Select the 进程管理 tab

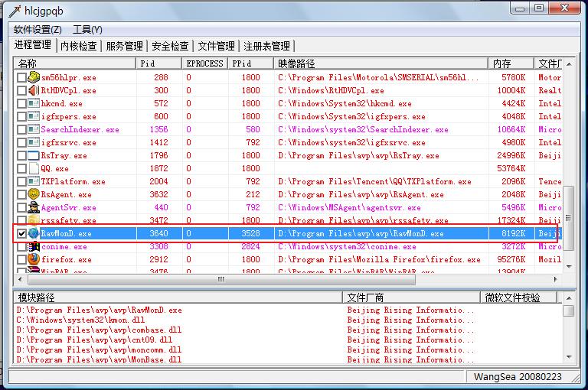pos(33,44)
